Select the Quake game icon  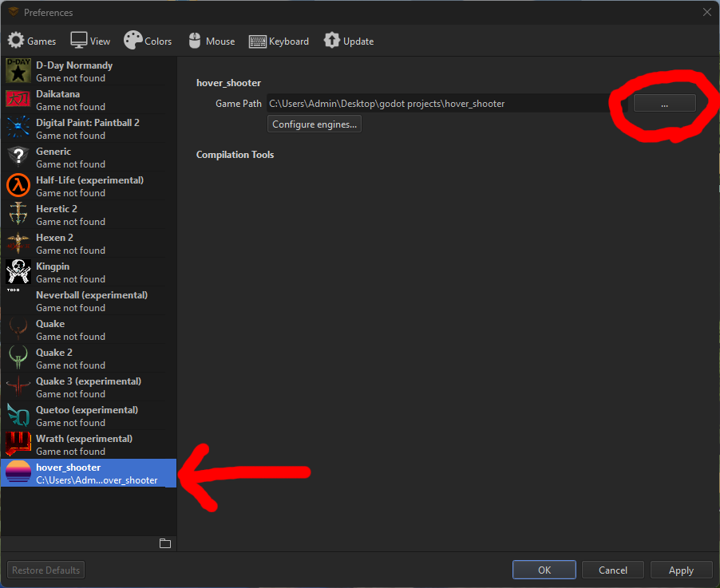tap(18, 329)
